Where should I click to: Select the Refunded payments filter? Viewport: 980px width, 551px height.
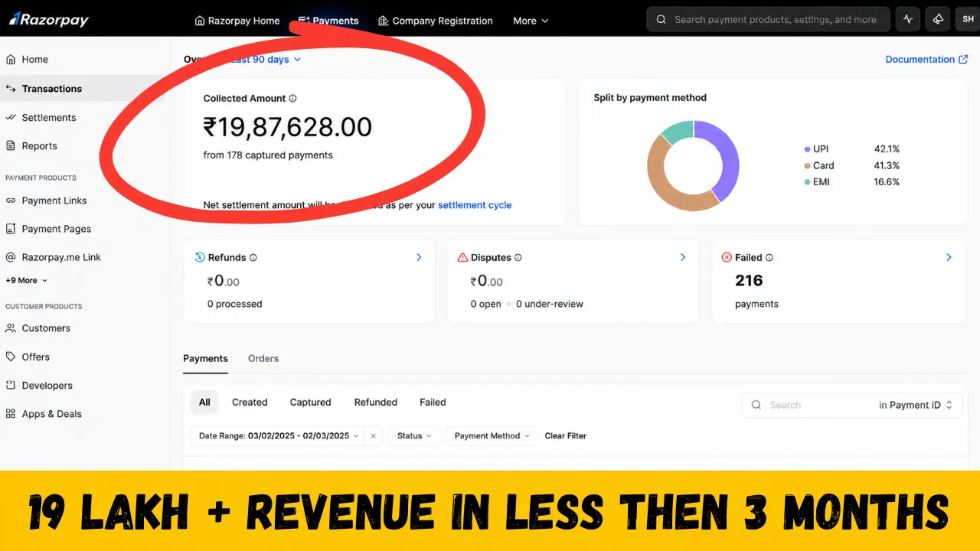point(376,403)
